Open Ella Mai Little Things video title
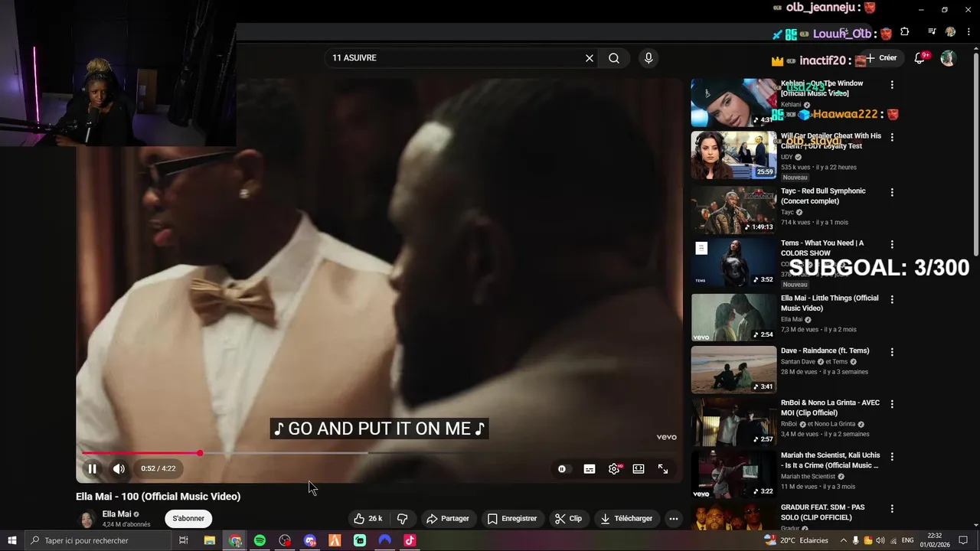 [830, 303]
